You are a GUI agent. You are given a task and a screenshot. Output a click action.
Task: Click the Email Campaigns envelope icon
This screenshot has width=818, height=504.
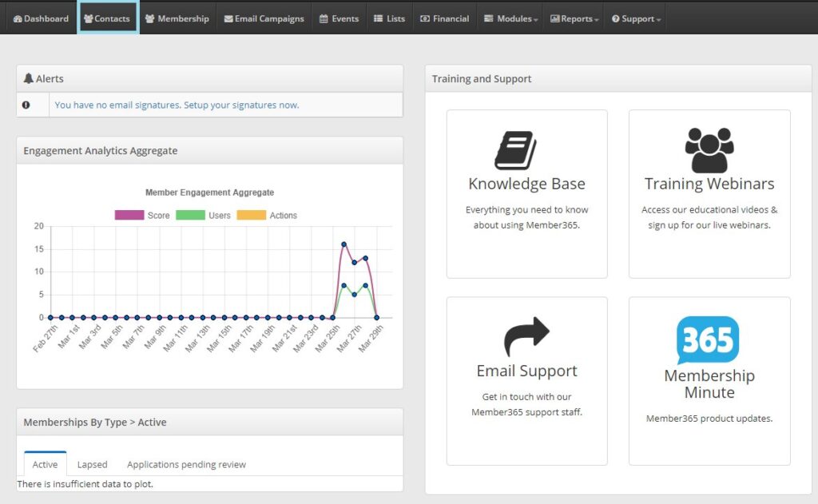(x=228, y=19)
